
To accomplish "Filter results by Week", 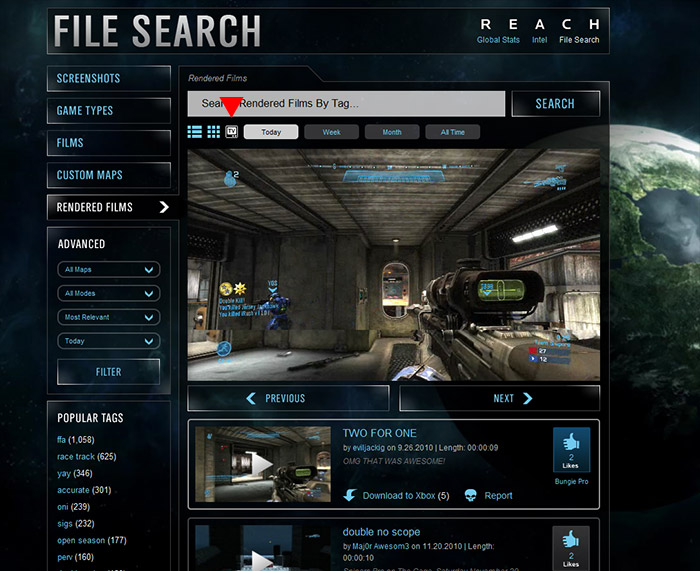I will tap(331, 132).
